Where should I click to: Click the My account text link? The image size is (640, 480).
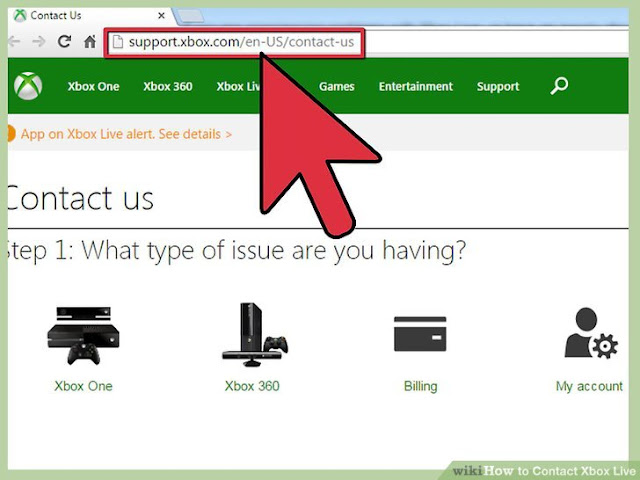click(589, 387)
